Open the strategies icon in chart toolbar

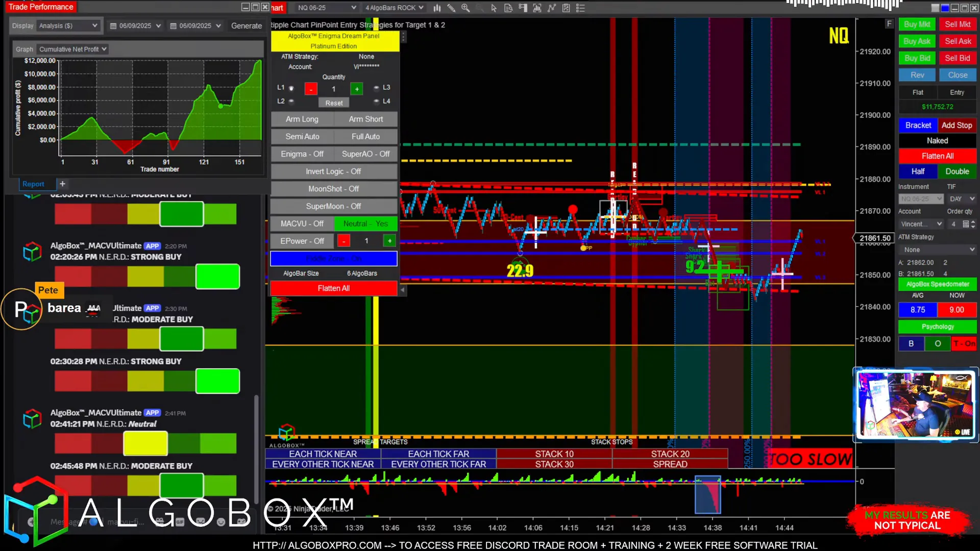tap(566, 8)
